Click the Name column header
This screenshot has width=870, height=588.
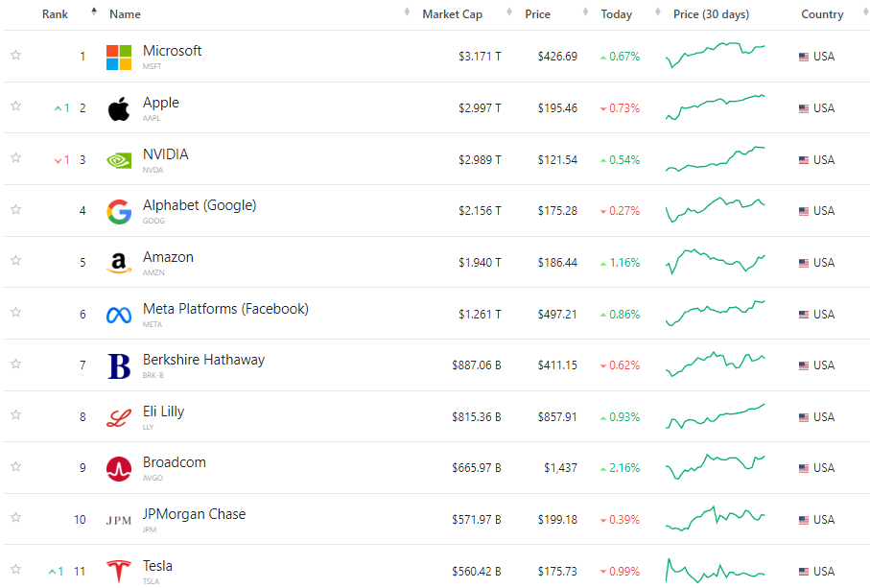pyautogui.click(x=125, y=14)
